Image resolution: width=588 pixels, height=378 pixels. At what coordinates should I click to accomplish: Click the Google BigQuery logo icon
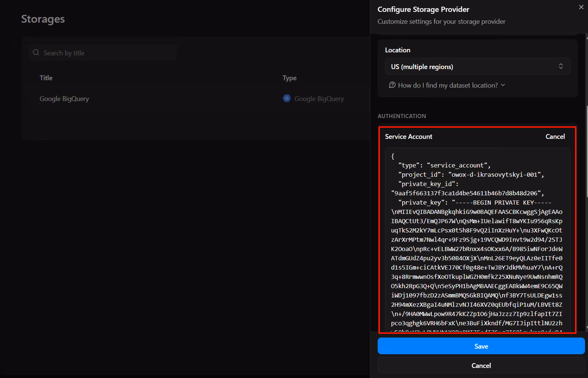click(x=287, y=98)
